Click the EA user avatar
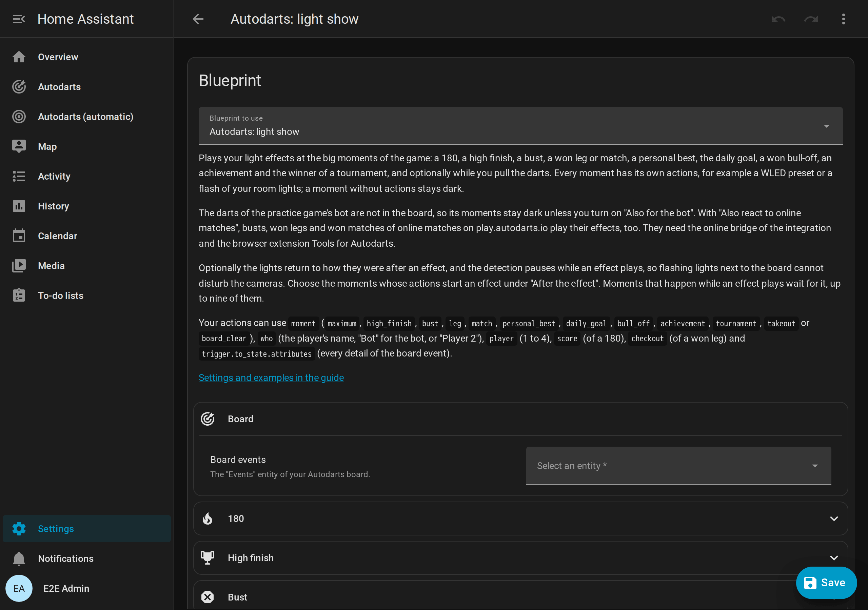The height and width of the screenshot is (610, 868). tap(19, 588)
